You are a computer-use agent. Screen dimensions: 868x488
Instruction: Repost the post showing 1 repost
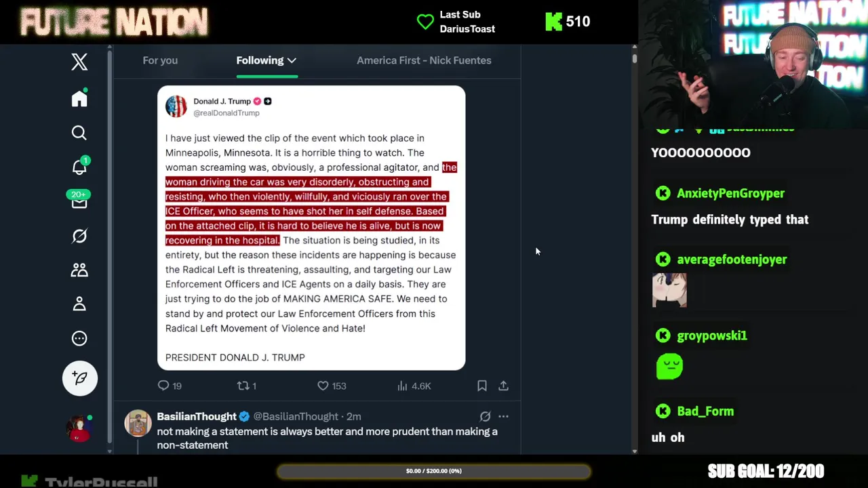coord(246,386)
